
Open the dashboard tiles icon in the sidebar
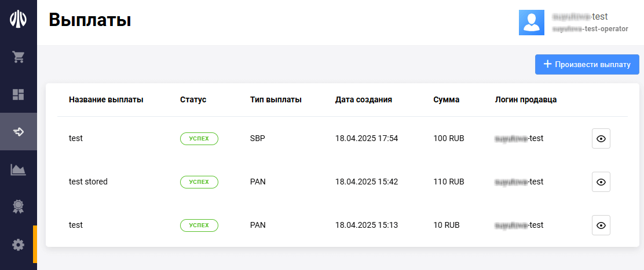point(18,94)
